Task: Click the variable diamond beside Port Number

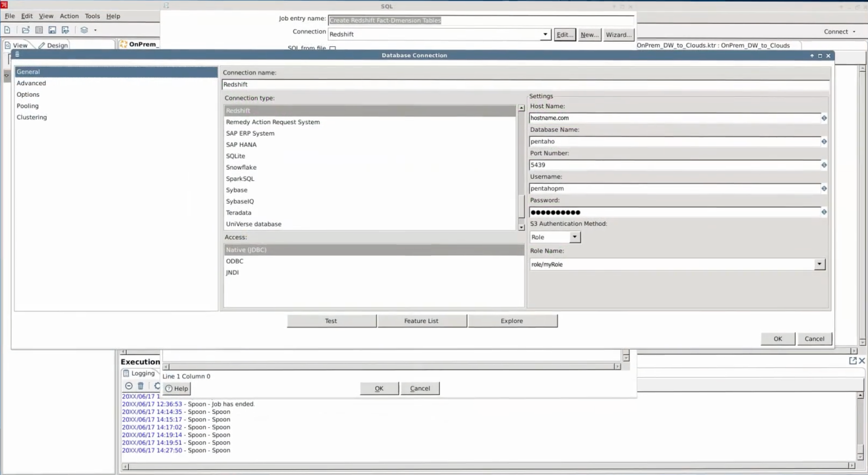Action: click(x=824, y=165)
